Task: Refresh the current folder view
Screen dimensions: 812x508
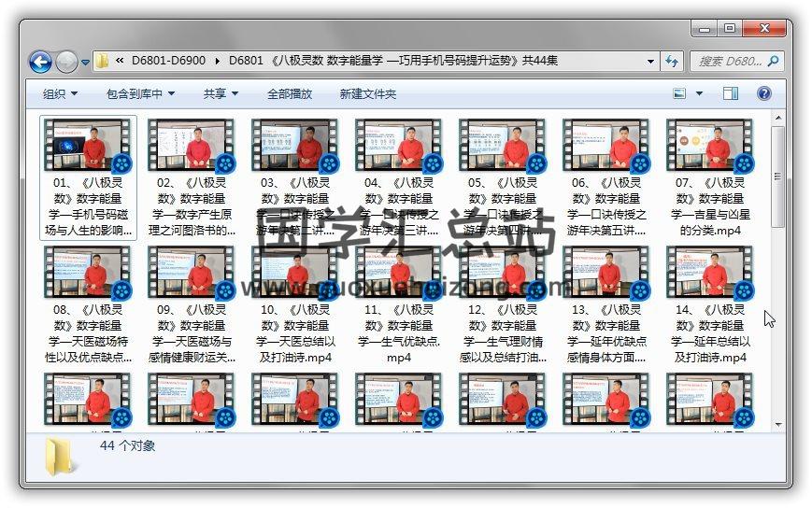Action: (671, 62)
